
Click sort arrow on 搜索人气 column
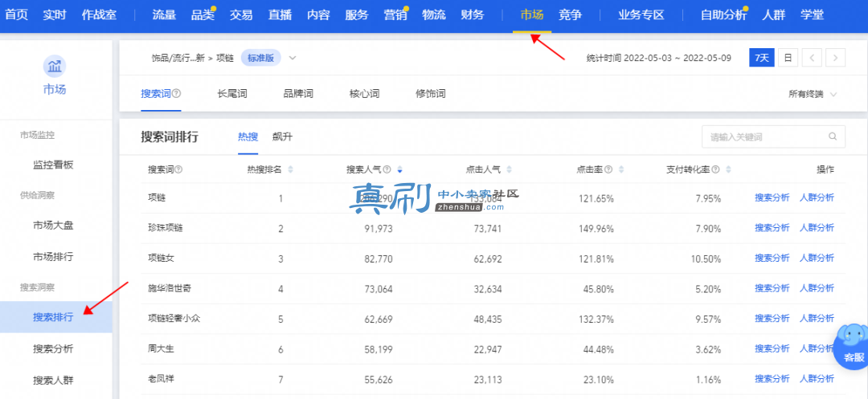[x=399, y=169]
